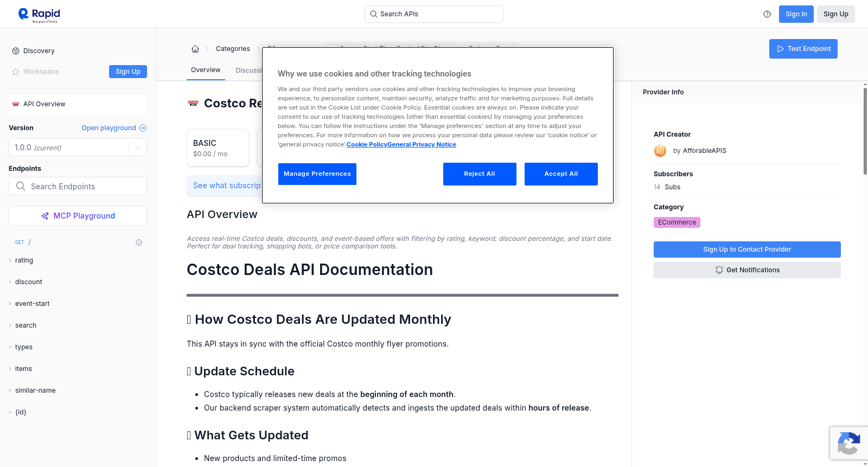Click the magnifier icon in Search APIs
This screenshot has height=467, width=868.
(x=374, y=14)
